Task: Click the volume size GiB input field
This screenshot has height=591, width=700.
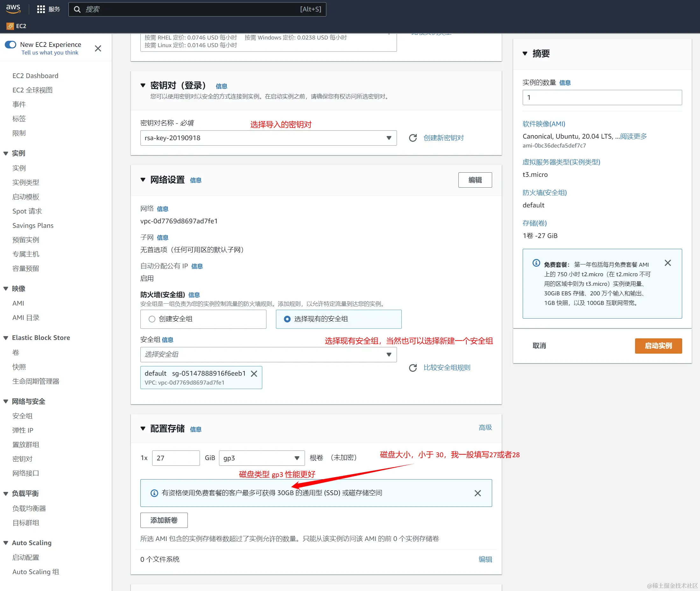Action: [x=176, y=458]
